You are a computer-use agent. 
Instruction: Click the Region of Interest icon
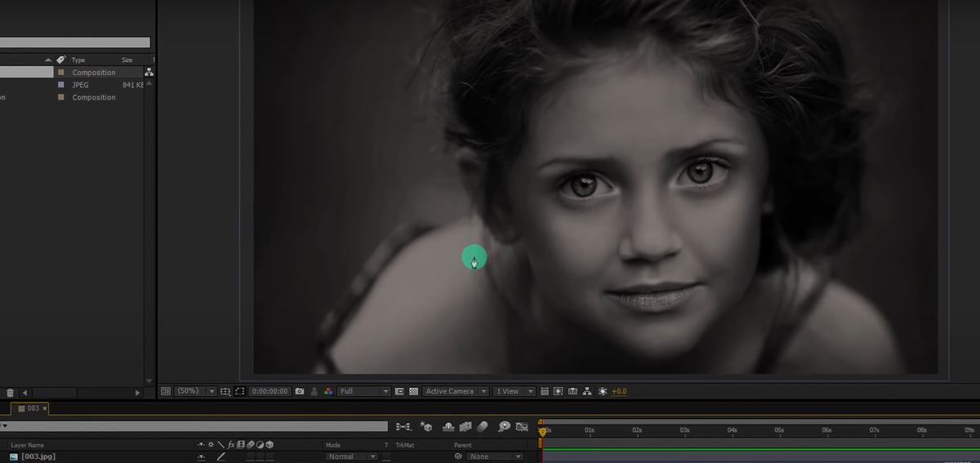(400, 391)
